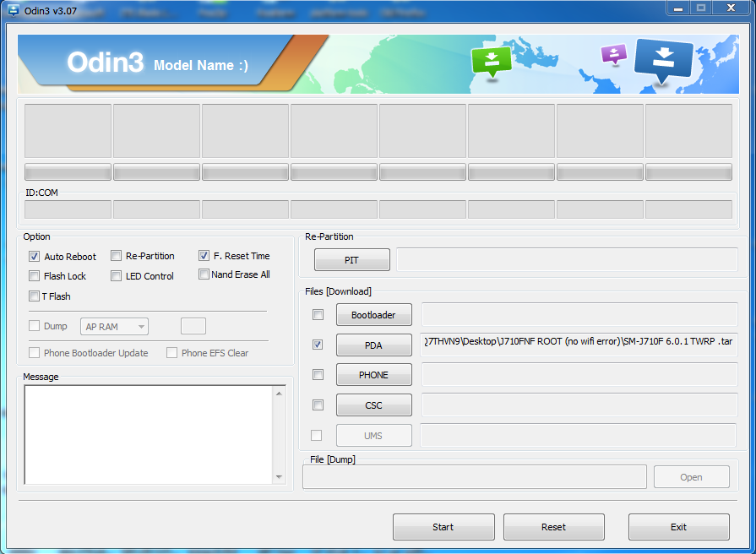Screen dimensions: 756x554
Task: Enable Phone Bootloader Update checkbox
Action: click(34, 353)
